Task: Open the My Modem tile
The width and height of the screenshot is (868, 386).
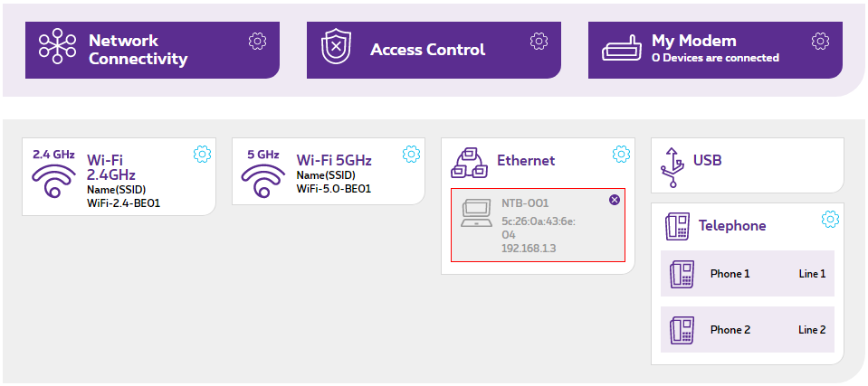Action: pos(715,50)
